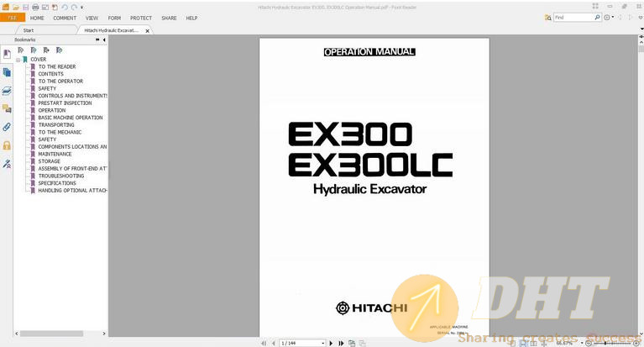This screenshot has width=644, height=347.
Task: Open the Pages thumbnails sidebar icon
Action: (x=7, y=72)
